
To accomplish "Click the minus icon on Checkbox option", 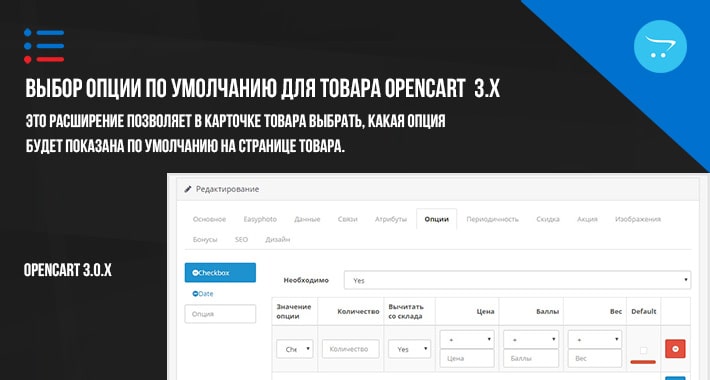I will pyautogui.click(x=195, y=273).
